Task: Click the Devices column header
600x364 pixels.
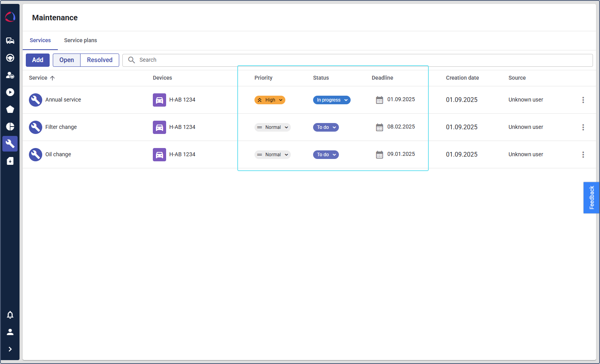Action: point(163,78)
